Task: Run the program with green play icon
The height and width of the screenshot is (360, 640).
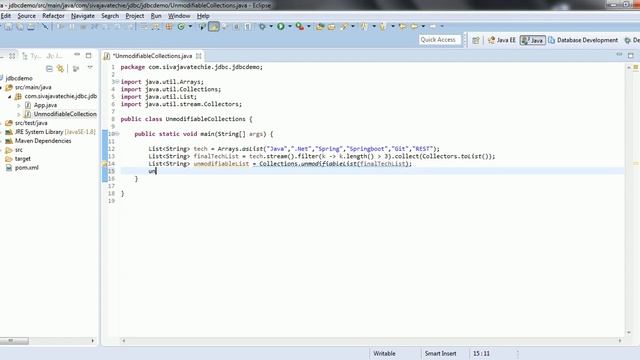Action: 281,27
